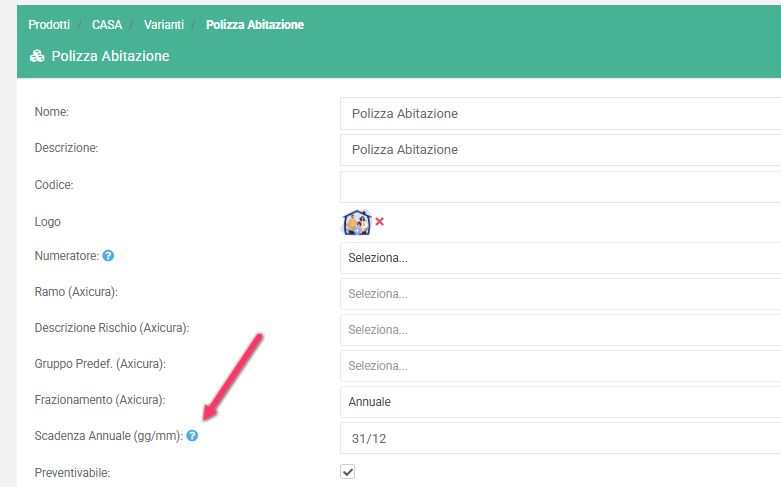Click the Scadenza Annuale help question icon
Screen dimensions: 781x487
(192, 436)
